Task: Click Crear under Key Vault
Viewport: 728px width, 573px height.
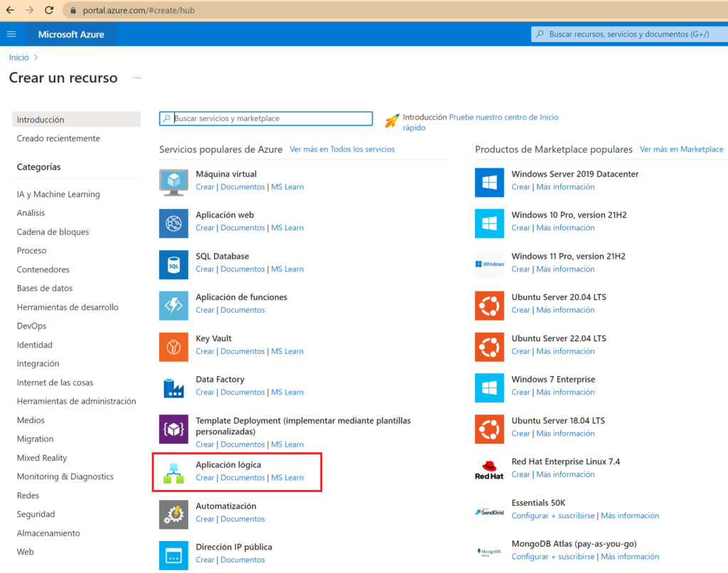Action: pos(205,351)
